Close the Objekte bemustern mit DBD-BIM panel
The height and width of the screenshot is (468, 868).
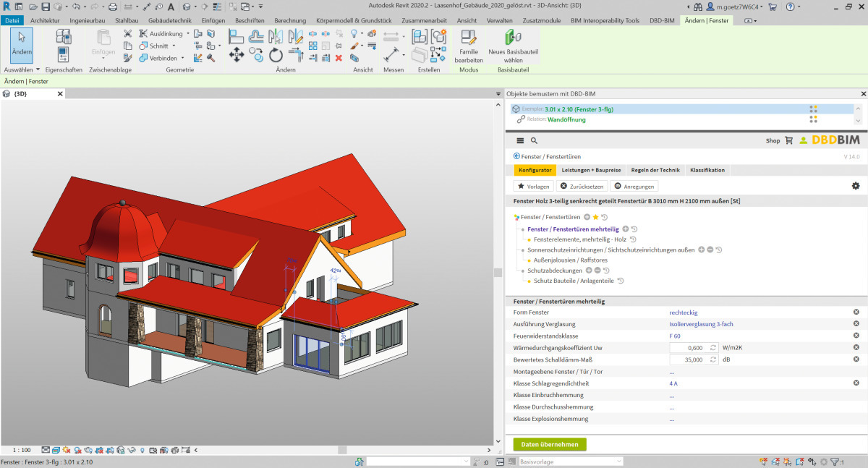(x=863, y=94)
